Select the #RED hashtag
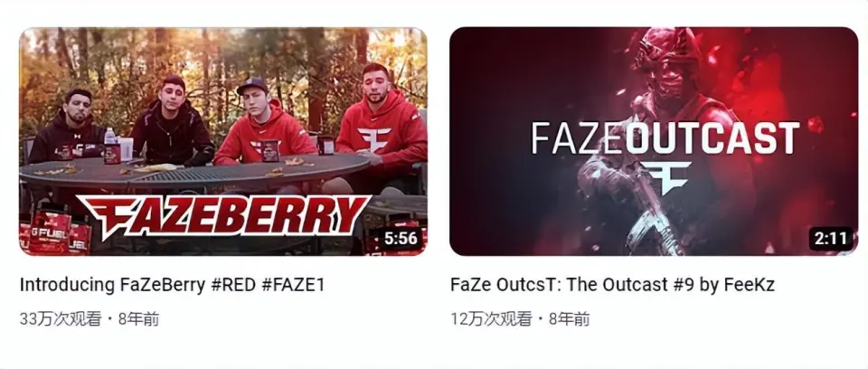The image size is (868, 369). [234, 285]
